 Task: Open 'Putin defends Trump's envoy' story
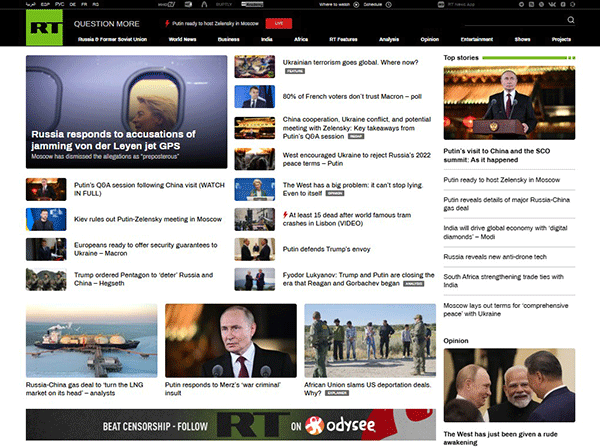326,249
